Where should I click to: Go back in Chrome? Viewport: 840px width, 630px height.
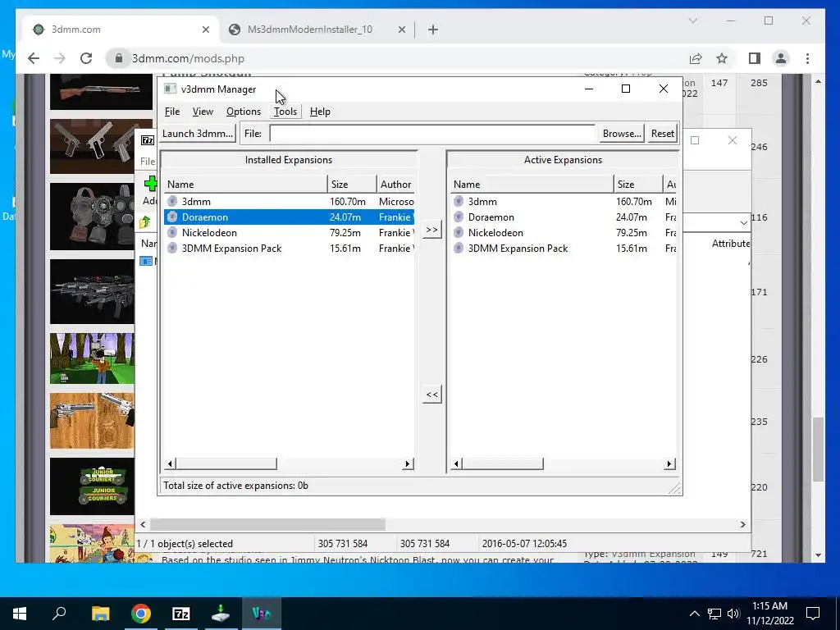34,58
